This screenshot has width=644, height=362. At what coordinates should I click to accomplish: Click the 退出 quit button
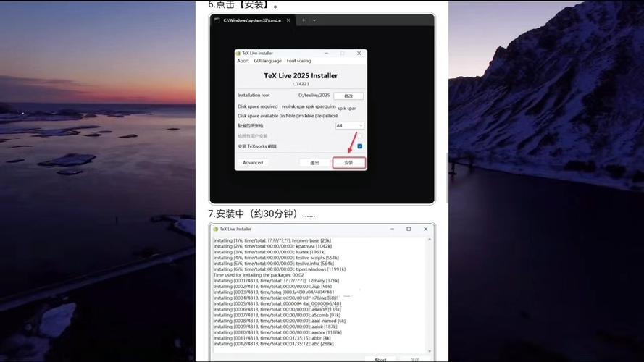click(x=314, y=163)
